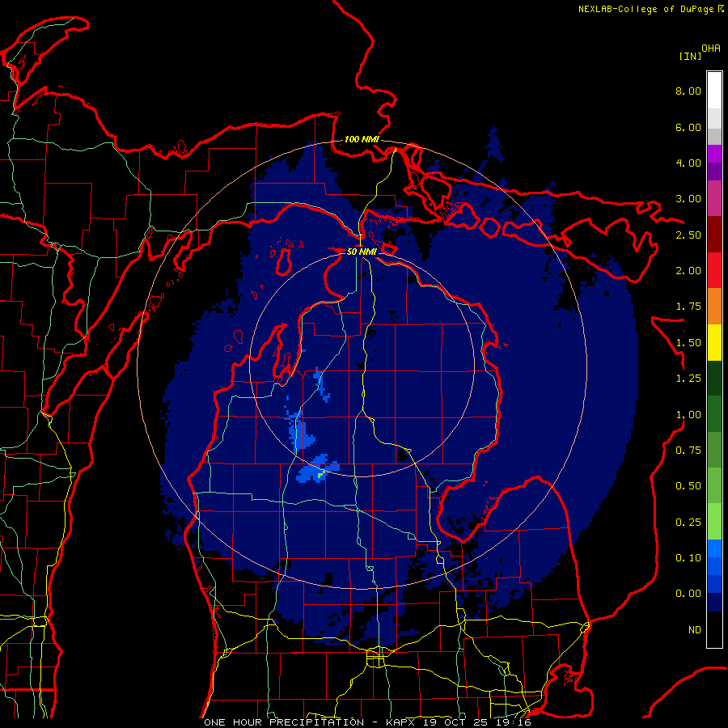This screenshot has width=728, height=728.
Task: Click the 50 NMI range ring label
Action: click(362, 252)
